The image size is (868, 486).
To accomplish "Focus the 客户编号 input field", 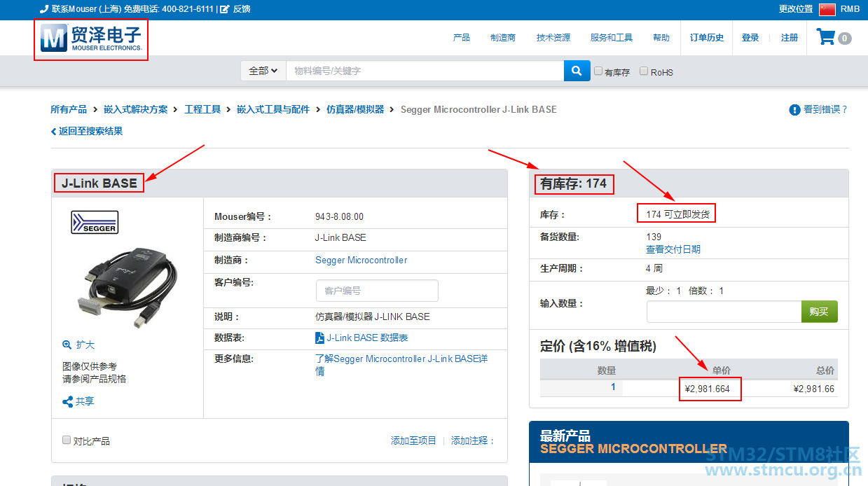I will click(x=377, y=291).
